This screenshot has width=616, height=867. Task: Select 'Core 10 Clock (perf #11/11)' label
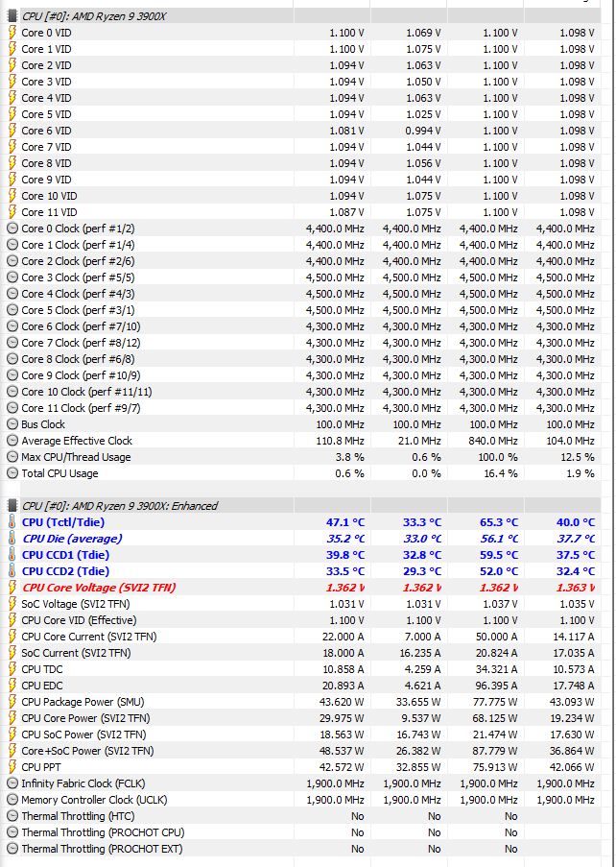86,392
